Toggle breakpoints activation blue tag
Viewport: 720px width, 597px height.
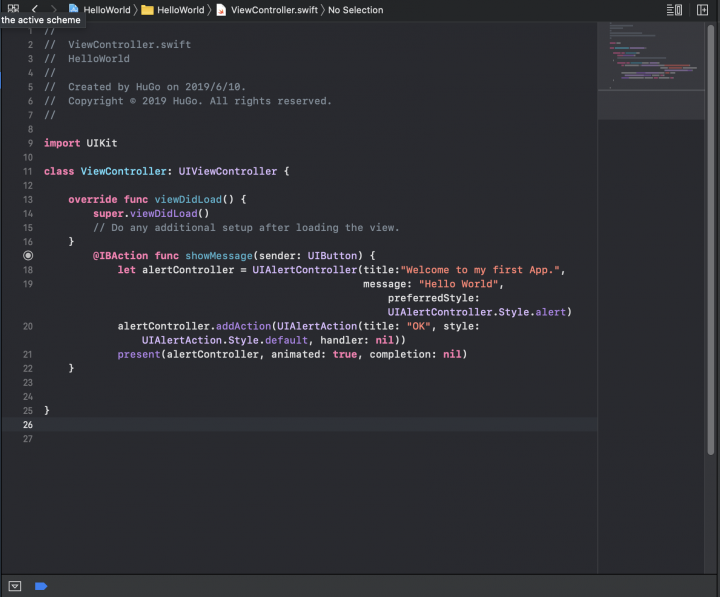[41, 586]
